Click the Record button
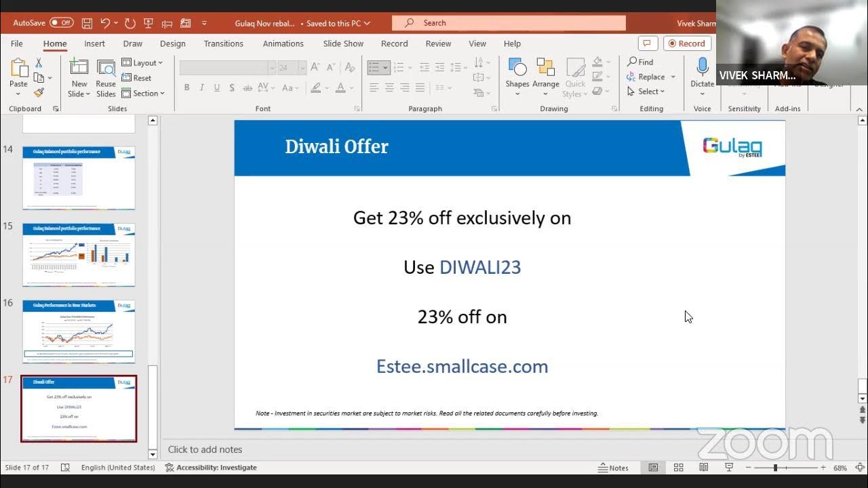Viewport: 868px width, 488px height. 687,43
